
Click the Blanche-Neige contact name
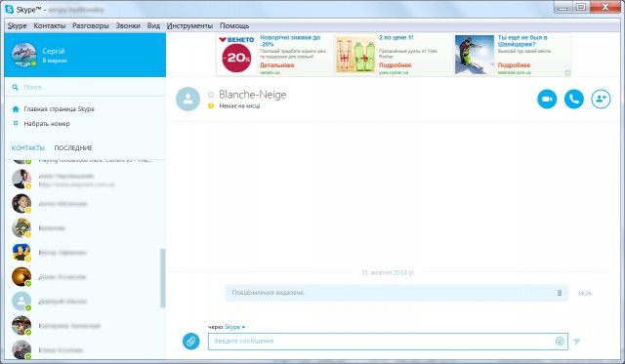click(253, 95)
